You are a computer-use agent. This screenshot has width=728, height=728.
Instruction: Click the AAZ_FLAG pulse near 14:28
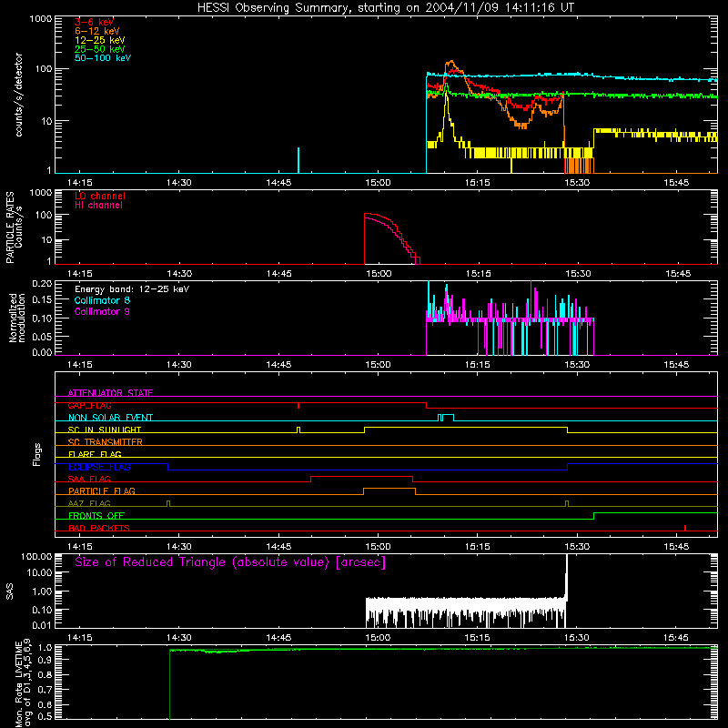(x=168, y=503)
